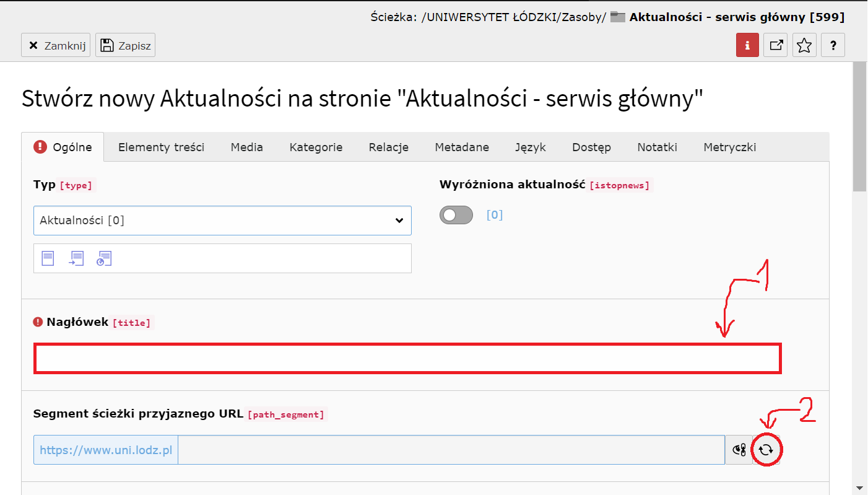Save the record with Zapisz
The image size is (868, 495).
(125, 45)
